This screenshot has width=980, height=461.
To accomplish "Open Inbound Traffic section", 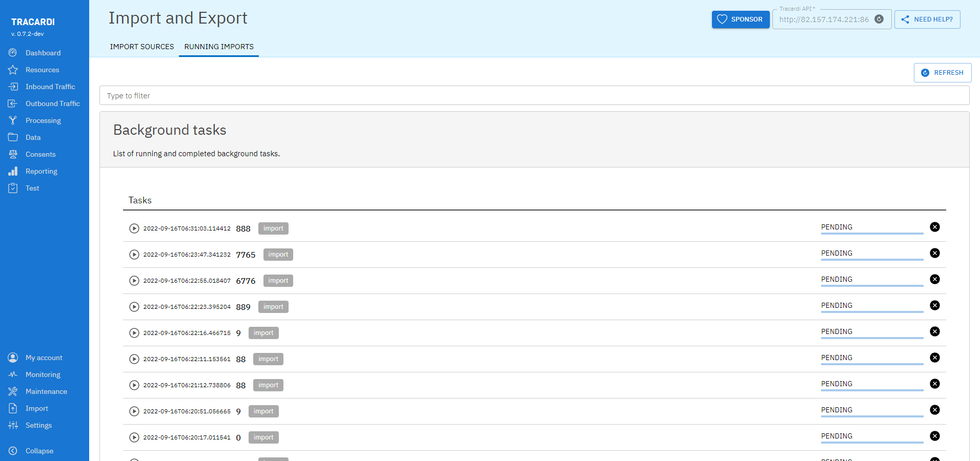I will click(50, 87).
